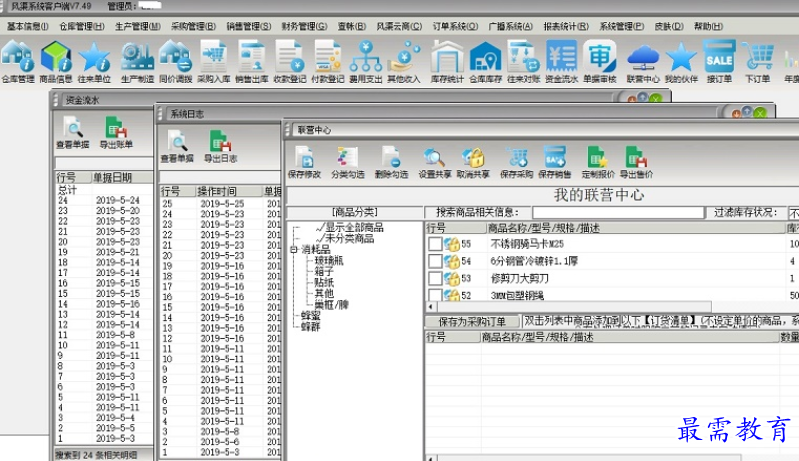Open 仓库库存 toolbar icon
Viewport: 799px width, 461px height.
point(485,62)
